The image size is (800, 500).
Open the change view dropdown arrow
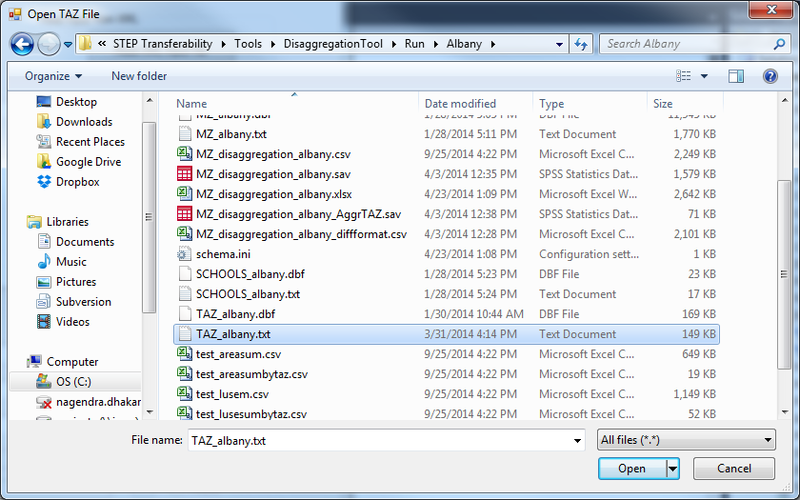click(704, 76)
